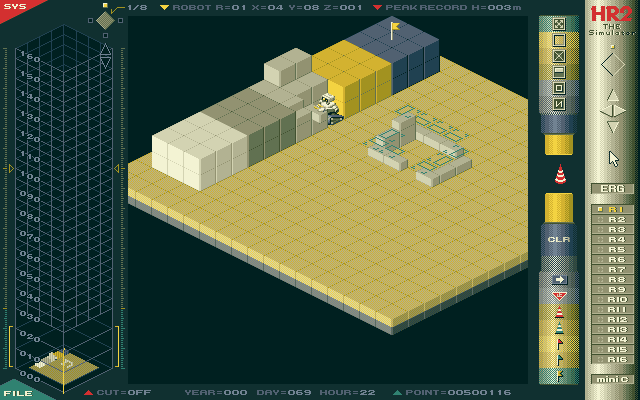The height and width of the screenshot is (400, 640).
Task: Click the yellow square block icon
Action: 559,40
